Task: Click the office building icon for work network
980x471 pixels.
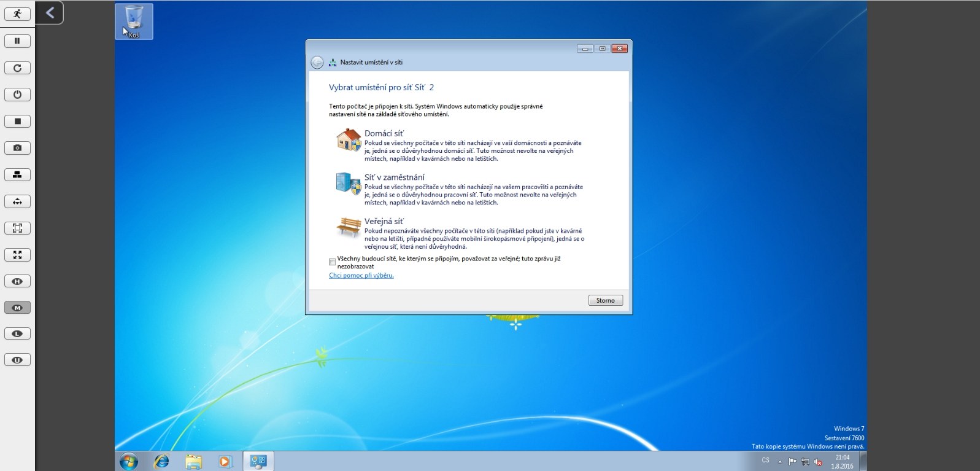Action: 349,184
